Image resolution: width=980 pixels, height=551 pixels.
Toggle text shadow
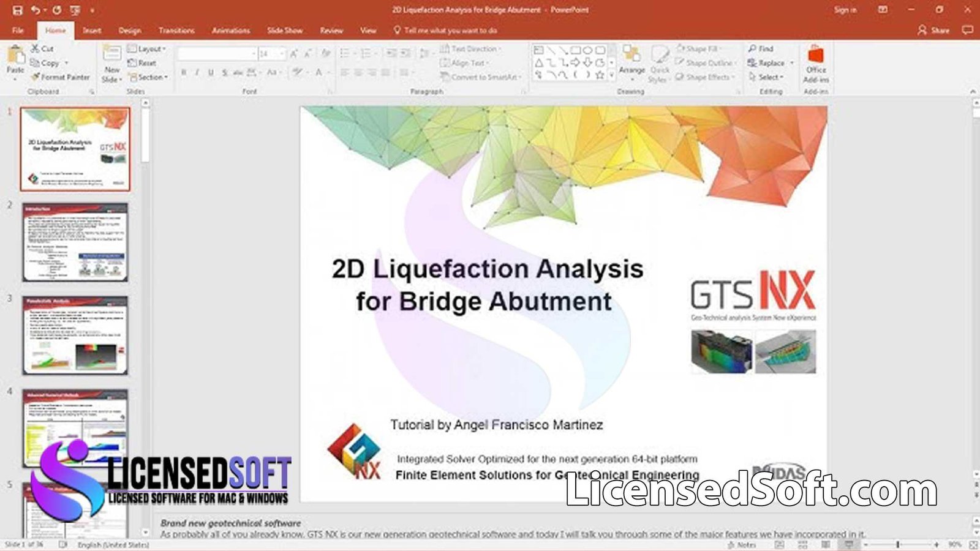(x=225, y=72)
